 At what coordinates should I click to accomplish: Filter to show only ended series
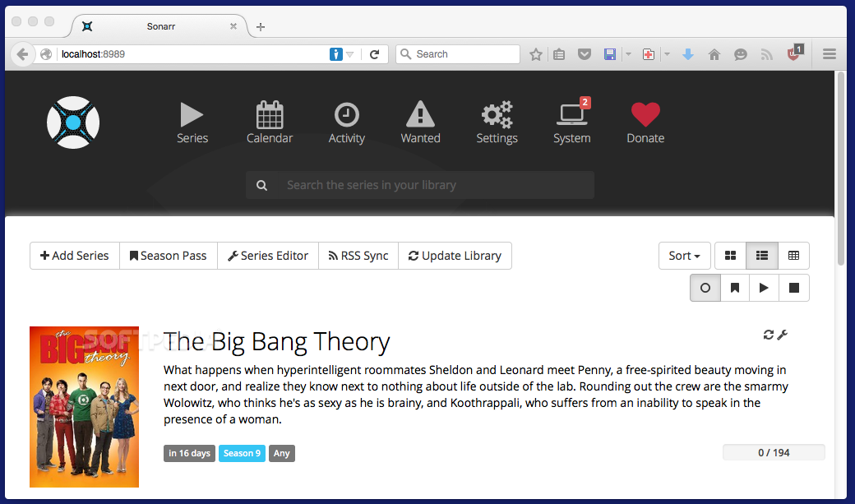793,288
